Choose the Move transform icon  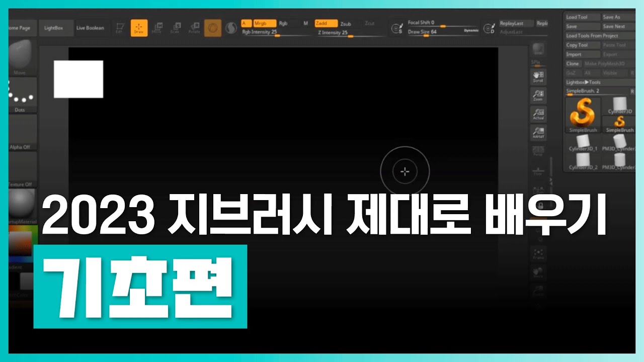[157, 28]
